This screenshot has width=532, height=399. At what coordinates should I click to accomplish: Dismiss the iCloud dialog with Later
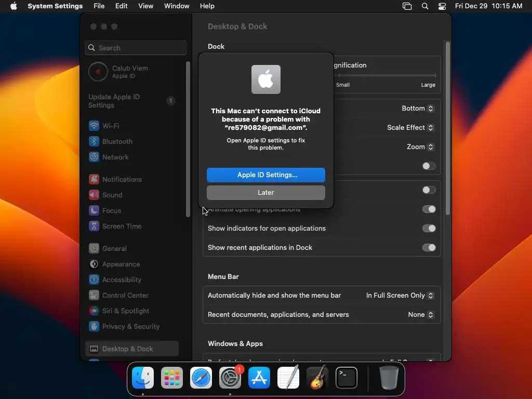click(x=265, y=192)
